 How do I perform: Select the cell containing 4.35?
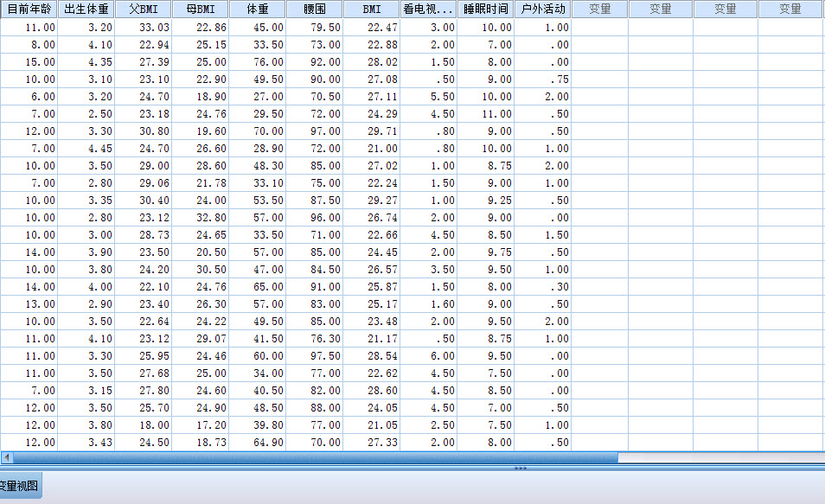[86, 62]
